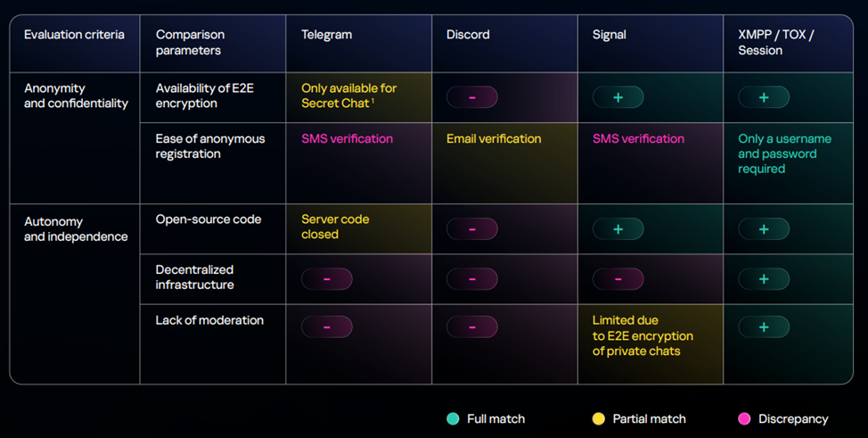Click Signal plus badge in Open-source code row
Image resolution: width=868 pixels, height=438 pixels.
[618, 229]
